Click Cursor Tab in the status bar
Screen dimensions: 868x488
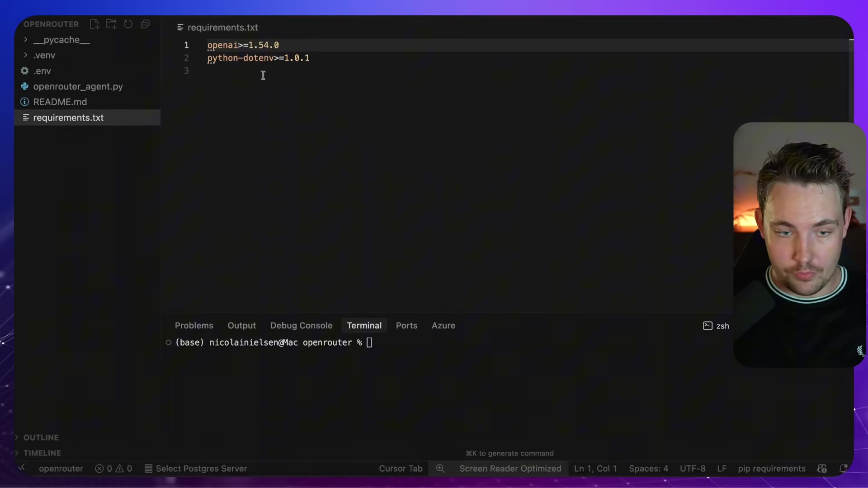pyautogui.click(x=401, y=469)
